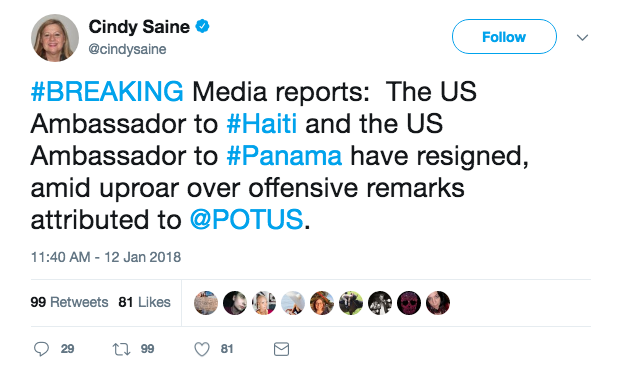The width and height of the screenshot is (621, 370).
Task: Click the envelope direct message icon
Action: click(281, 349)
